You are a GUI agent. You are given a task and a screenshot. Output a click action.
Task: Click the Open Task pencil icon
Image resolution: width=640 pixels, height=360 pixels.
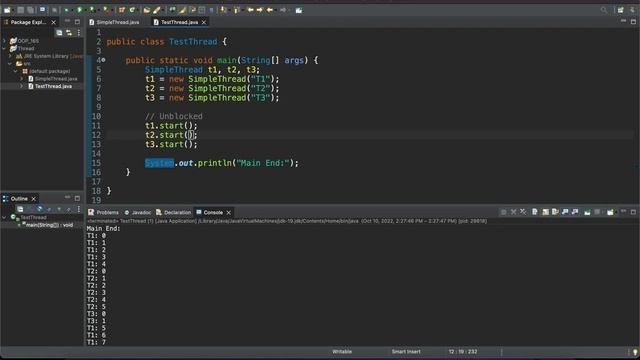point(156,10)
